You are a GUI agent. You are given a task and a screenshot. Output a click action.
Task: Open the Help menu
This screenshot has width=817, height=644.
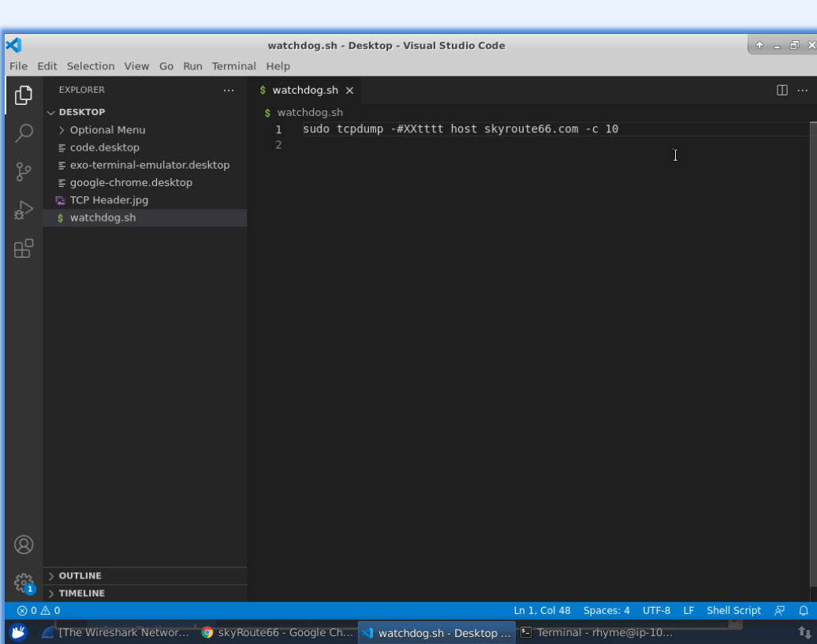(x=278, y=66)
